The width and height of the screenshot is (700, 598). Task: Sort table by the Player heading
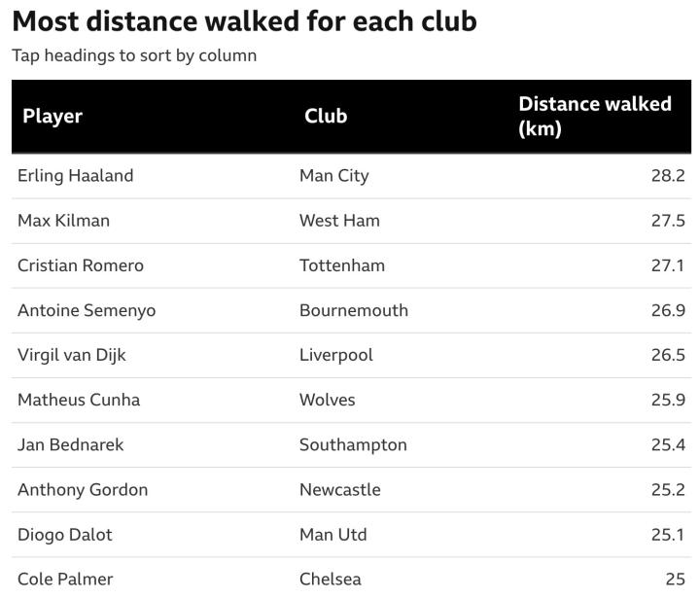pyautogui.click(x=52, y=117)
